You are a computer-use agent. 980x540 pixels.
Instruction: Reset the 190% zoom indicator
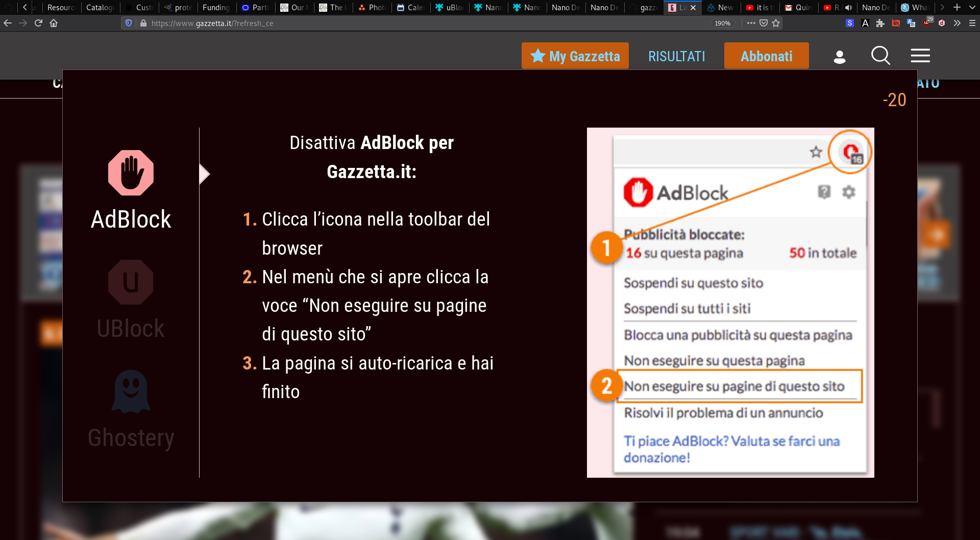pyautogui.click(x=722, y=23)
